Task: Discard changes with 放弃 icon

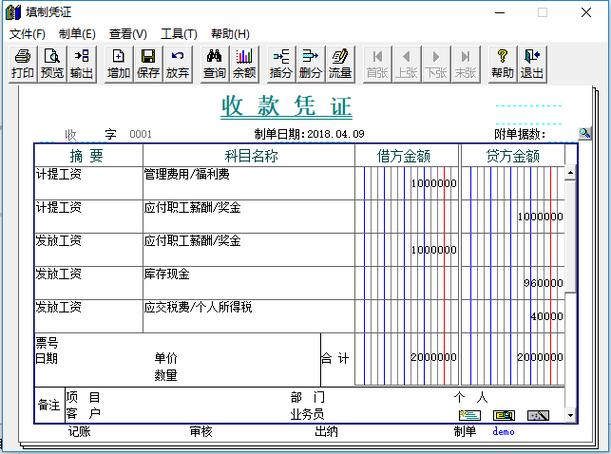Action: click(178, 64)
